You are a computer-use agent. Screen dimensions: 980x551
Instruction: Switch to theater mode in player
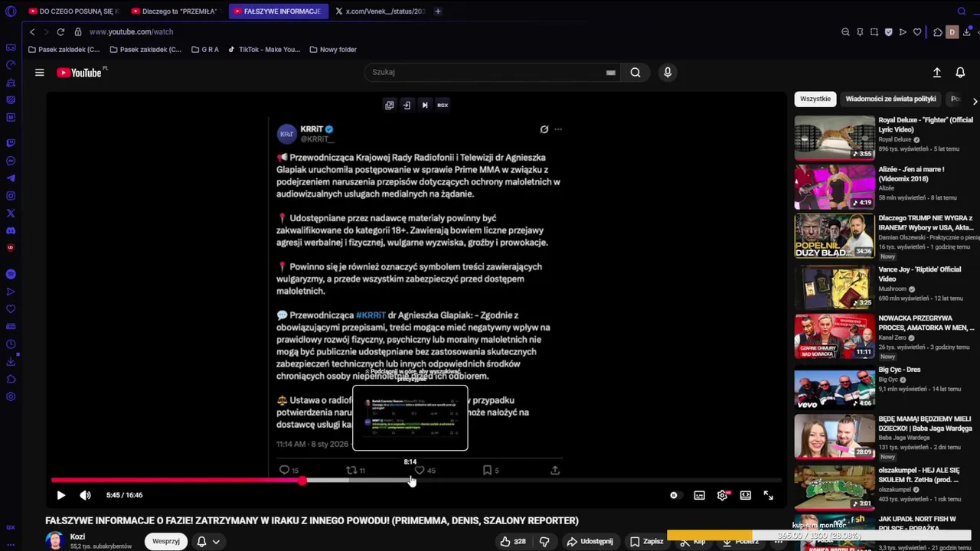coord(745,495)
